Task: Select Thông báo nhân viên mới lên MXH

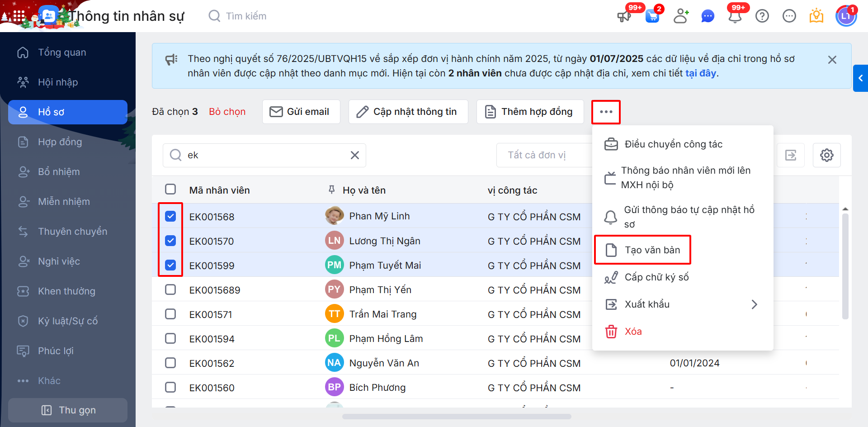Action: click(x=683, y=178)
